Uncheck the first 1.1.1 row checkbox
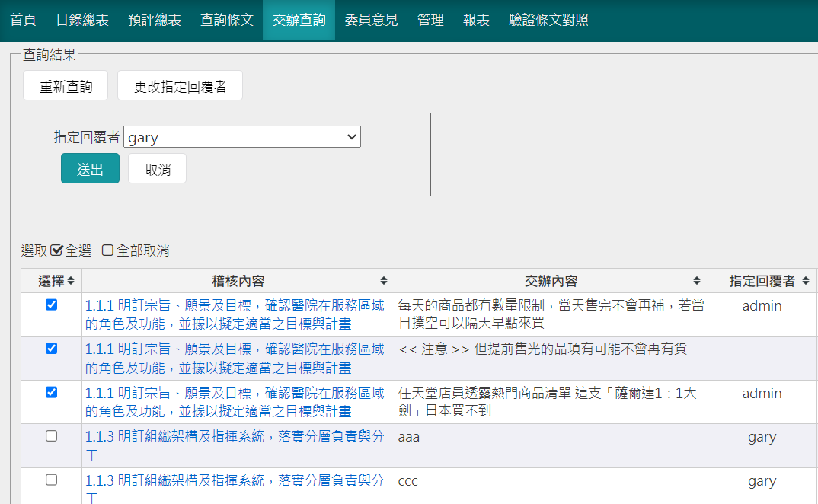The image size is (818, 504). (x=51, y=305)
